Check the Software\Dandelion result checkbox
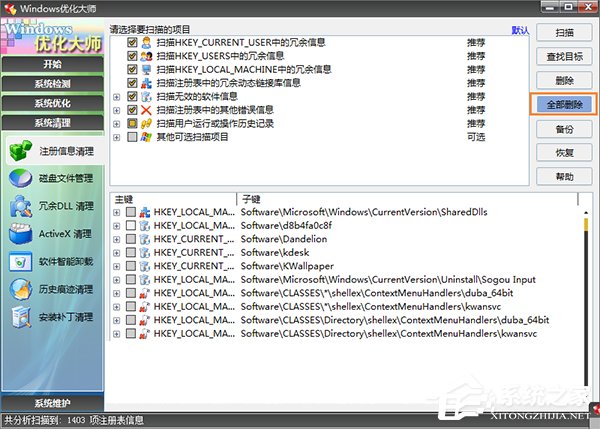Image resolution: width=600 pixels, height=429 pixels. click(x=131, y=239)
